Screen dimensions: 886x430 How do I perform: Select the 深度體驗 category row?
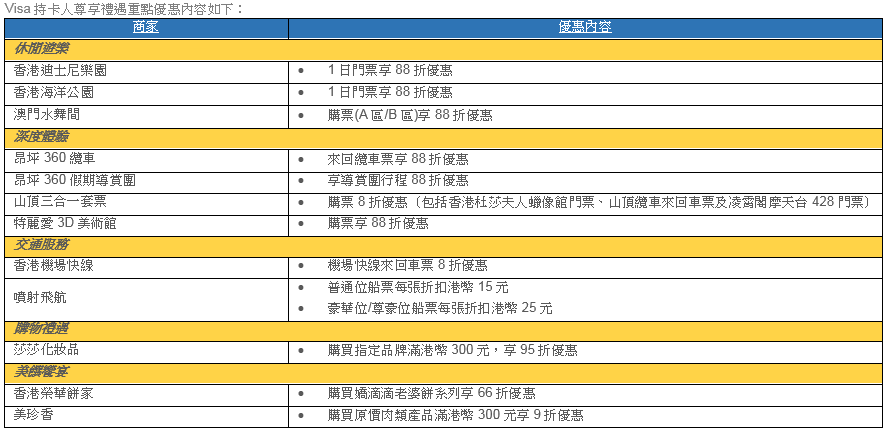pyautogui.click(x=444, y=138)
